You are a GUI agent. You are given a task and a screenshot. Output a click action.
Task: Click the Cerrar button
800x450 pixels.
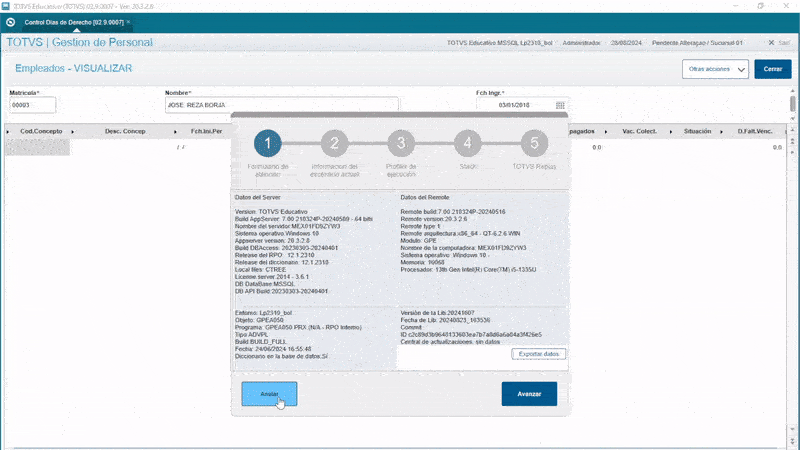(772, 69)
